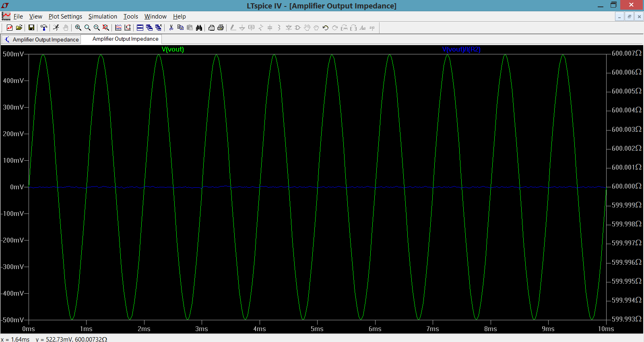Select the Component gate icon
This screenshot has height=342, width=644.
[298, 27]
